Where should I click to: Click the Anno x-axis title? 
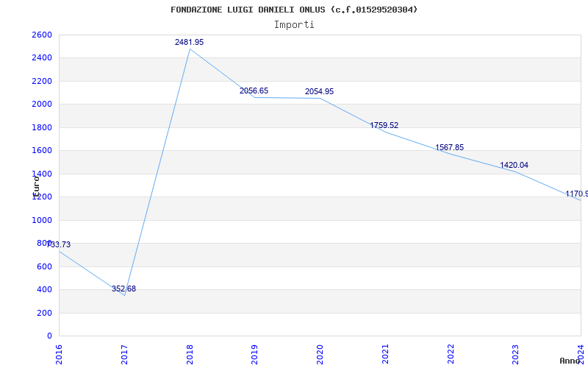tap(570, 361)
